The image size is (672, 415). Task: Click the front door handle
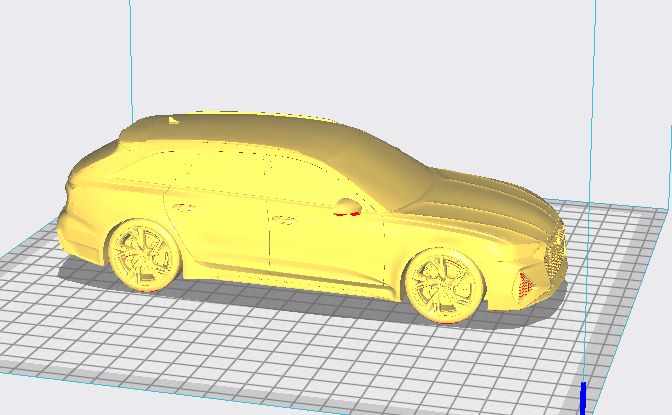coord(284,220)
